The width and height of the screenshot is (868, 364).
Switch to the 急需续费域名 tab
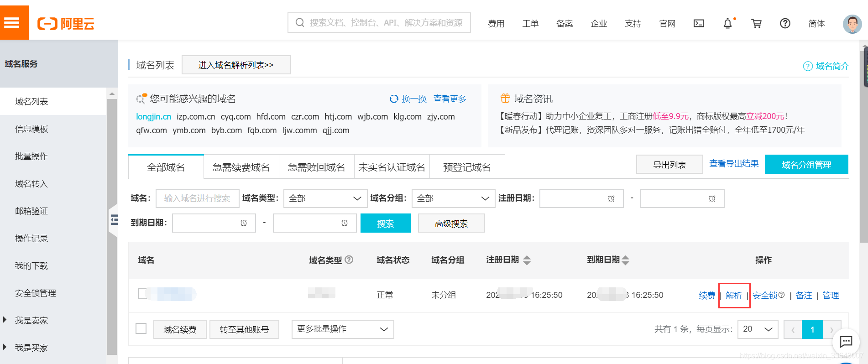[241, 167]
